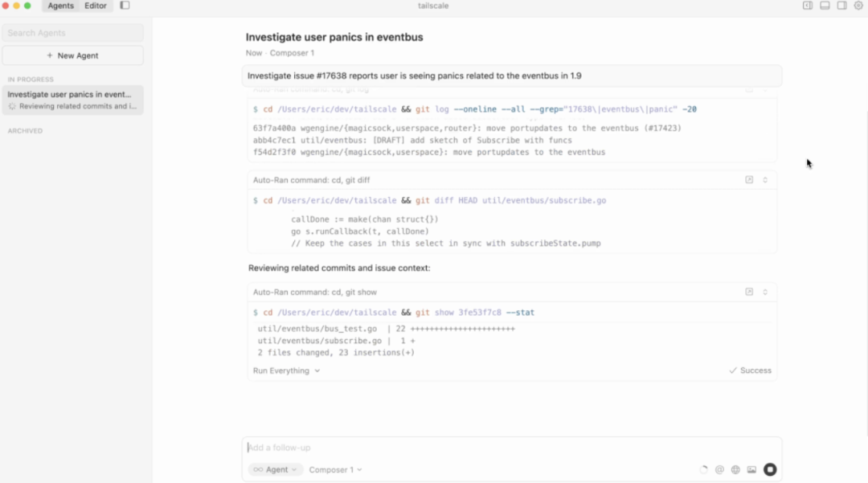Click the 'callDone := make(chan struct{})' line
Viewport: 868px width, 483px height.
point(365,219)
